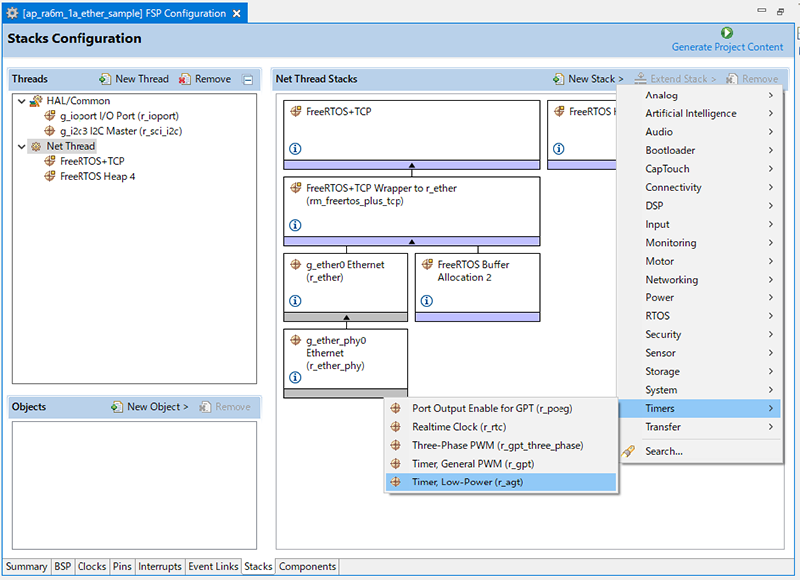Screen dimensions: 800x580
Task: Click the Generate Project Content green play icon
Action: [727, 33]
